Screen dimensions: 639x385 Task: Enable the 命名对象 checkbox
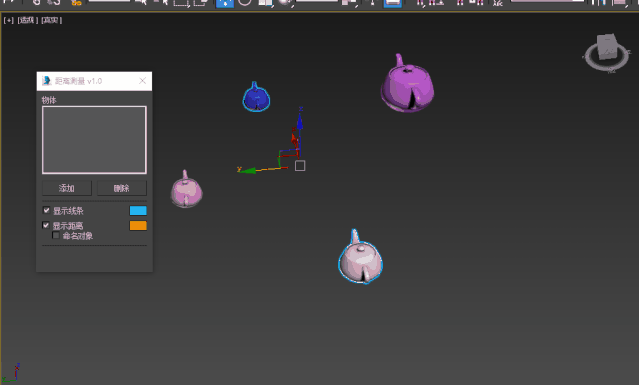pyautogui.click(x=56, y=235)
